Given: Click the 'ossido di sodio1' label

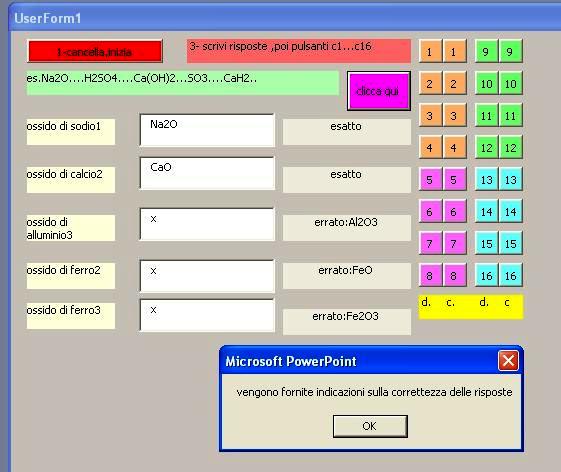Looking at the screenshot, I should tap(71, 132).
